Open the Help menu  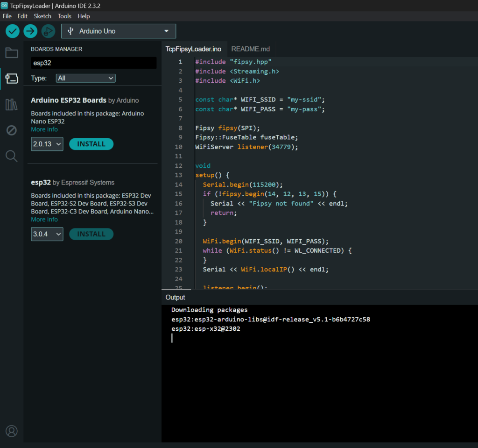[84, 16]
